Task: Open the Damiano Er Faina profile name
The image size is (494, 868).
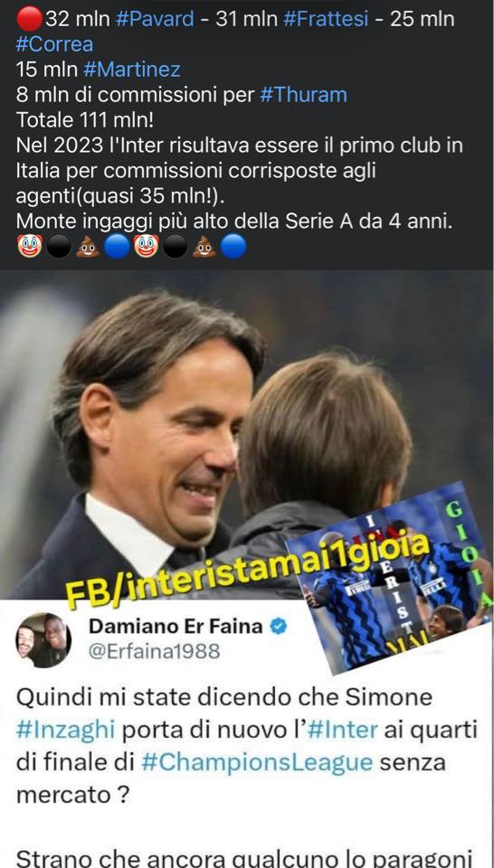Action: click(176, 627)
